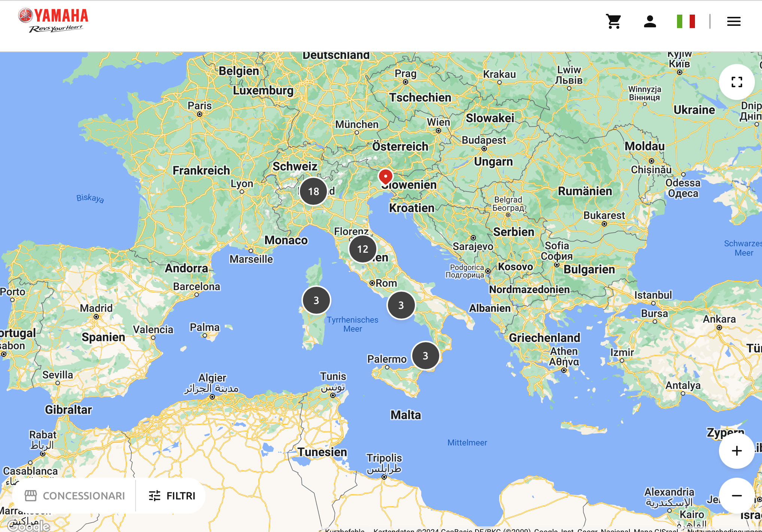Screen dimensions: 762x532
Task: Open the user account icon
Action: tap(650, 22)
